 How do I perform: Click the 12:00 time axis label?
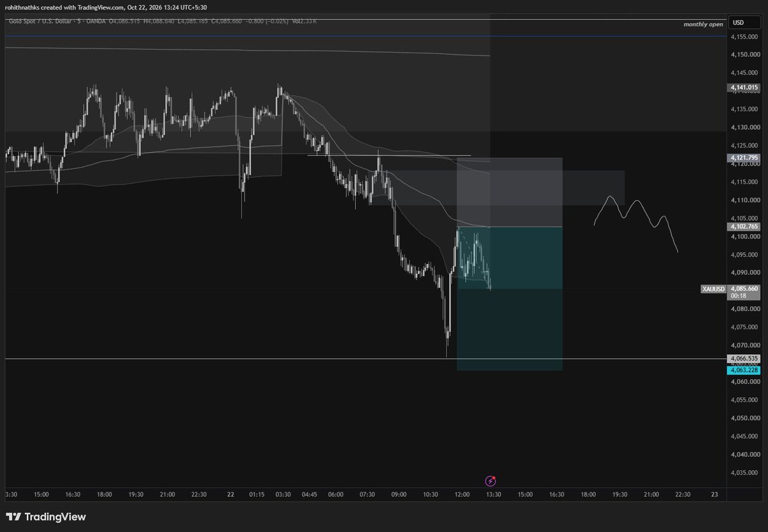(462, 494)
